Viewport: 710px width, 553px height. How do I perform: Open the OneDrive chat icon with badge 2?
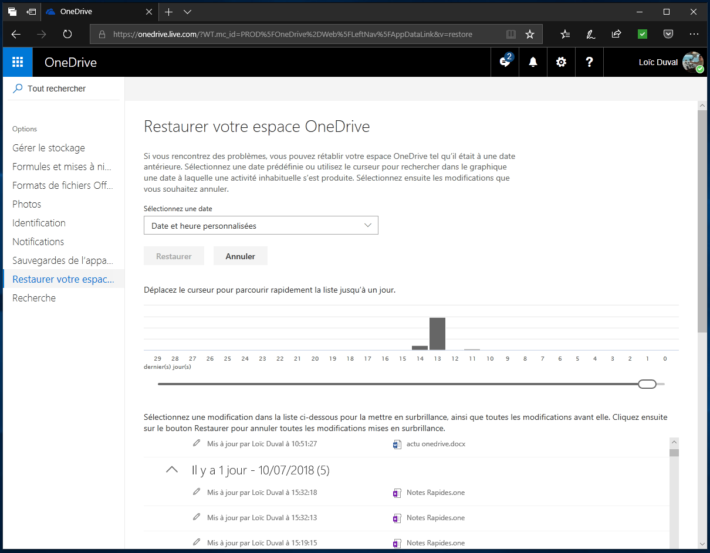[x=505, y=62]
